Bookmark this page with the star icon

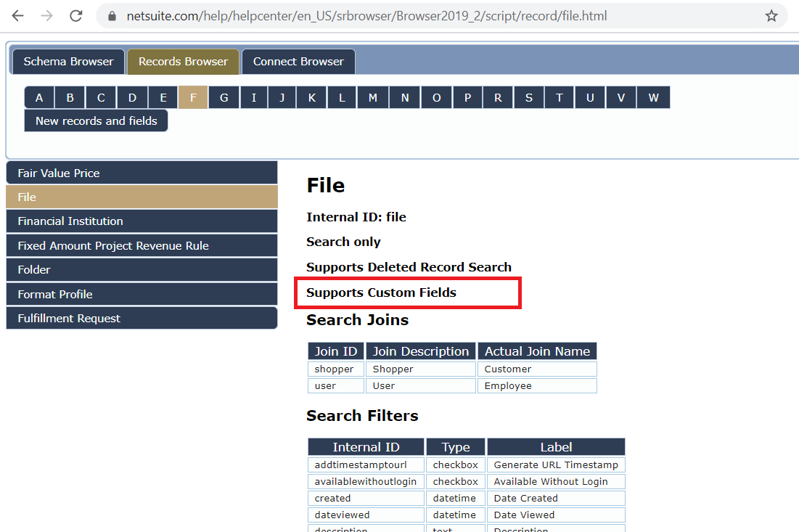tap(771, 15)
